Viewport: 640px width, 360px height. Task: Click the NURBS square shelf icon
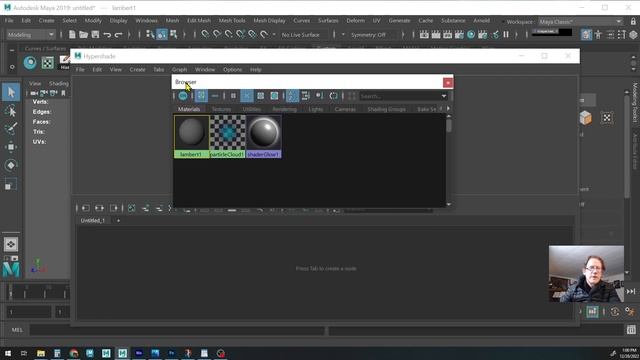[48, 62]
